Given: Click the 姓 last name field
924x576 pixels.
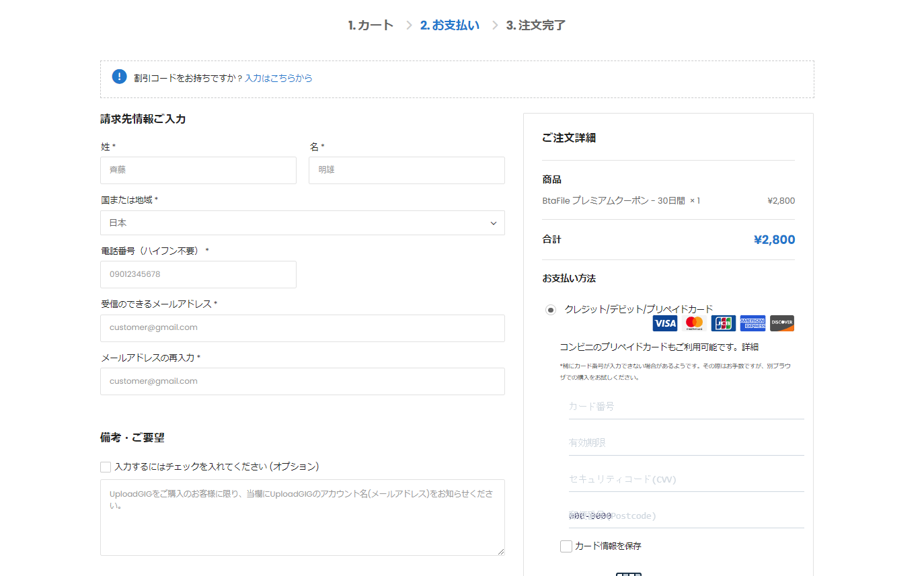Looking at the screenshot, I should point(198,170).
